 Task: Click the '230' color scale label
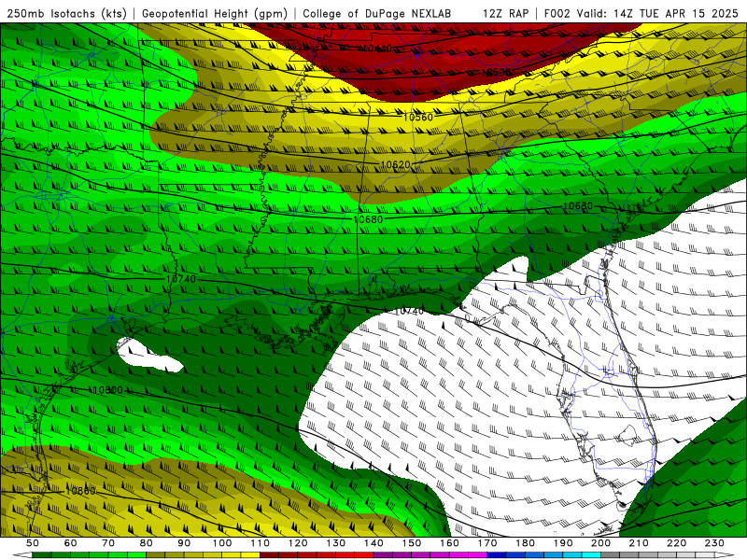714,543
